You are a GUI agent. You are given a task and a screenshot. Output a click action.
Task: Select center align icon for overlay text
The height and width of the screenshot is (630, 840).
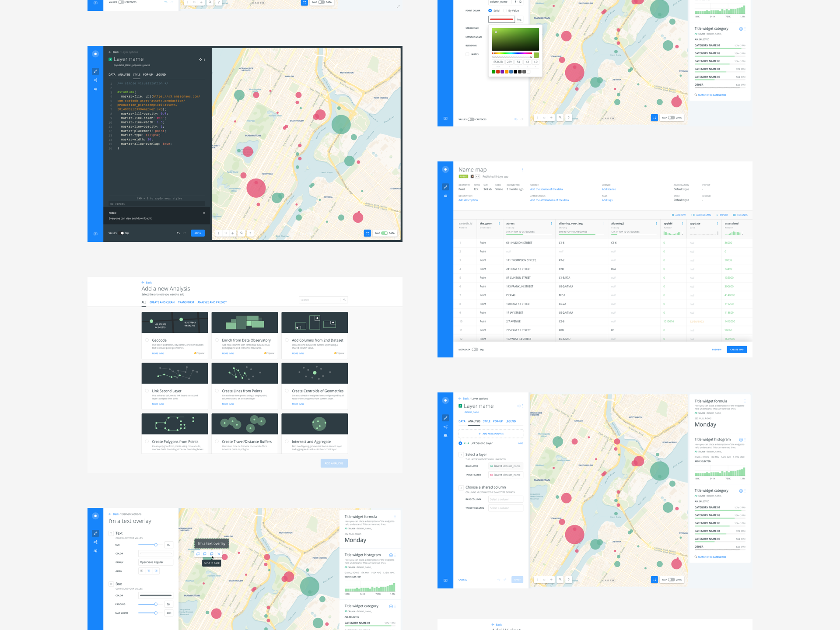coord(149,571)
